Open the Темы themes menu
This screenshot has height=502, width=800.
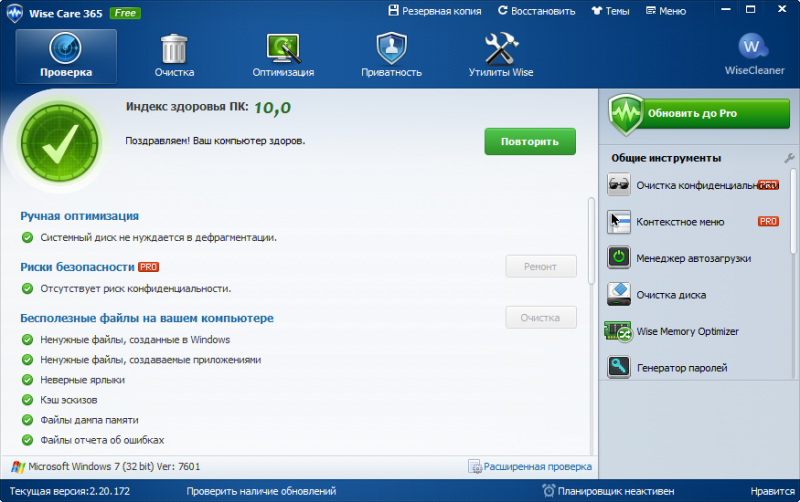click(610, 11)
